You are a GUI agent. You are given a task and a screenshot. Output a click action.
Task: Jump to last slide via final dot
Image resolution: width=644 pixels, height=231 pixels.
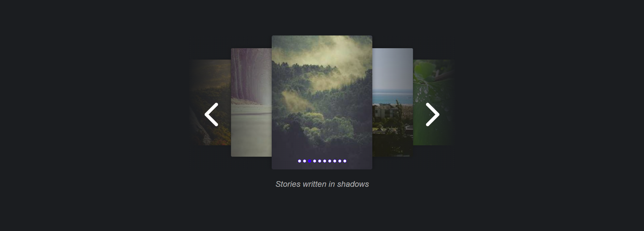(x=345, y=161)
